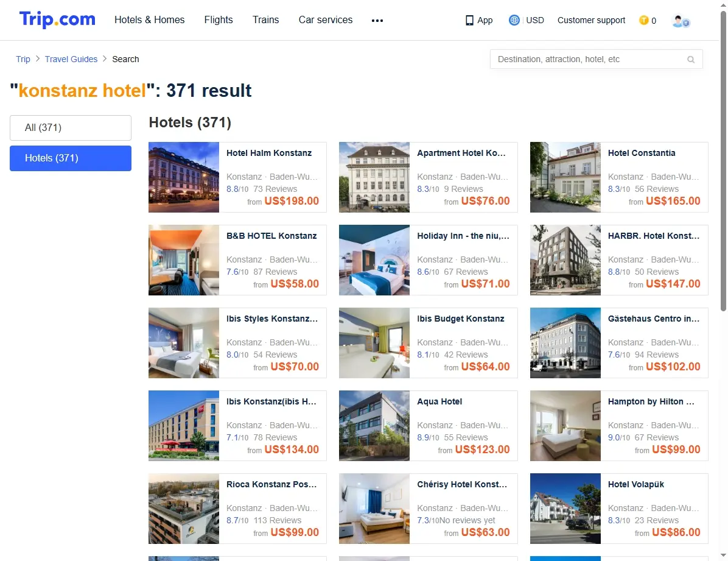This screenshot has height=561, width=728.
Task: Open Hotel Halm Konstanz photo
Action: click(x=184, y=177)
